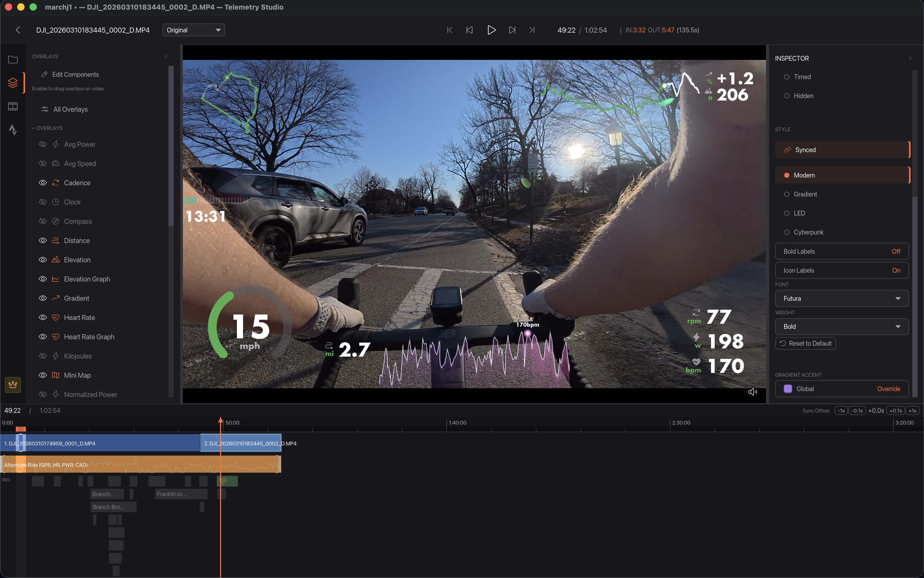
Task: Open the folder panel in left sidebar
Action: click(13, 60)
